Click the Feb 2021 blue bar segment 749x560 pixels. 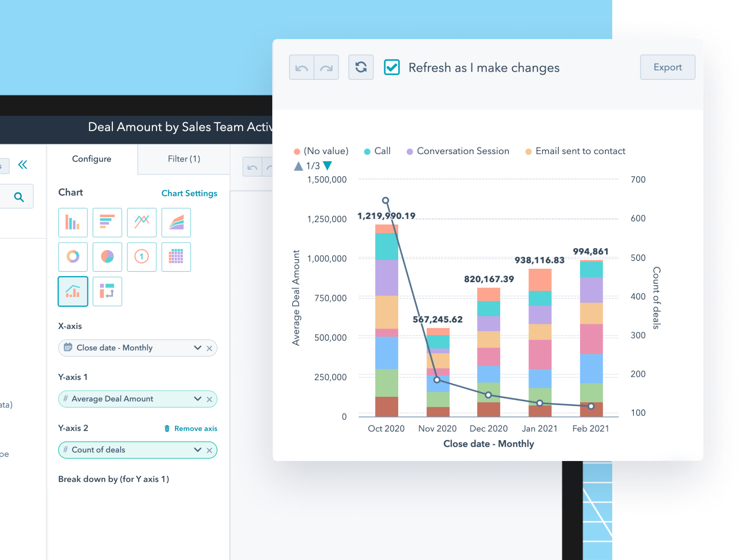[x=591, y=369]
